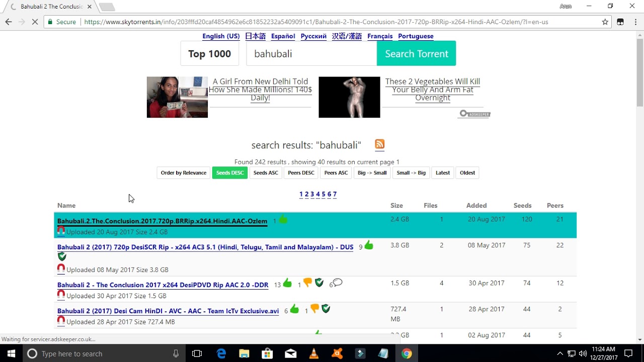The height and width of the screenshot is (362, 644).
Task: Sort results by Peers ASC
Action: (x=336, y=173)
